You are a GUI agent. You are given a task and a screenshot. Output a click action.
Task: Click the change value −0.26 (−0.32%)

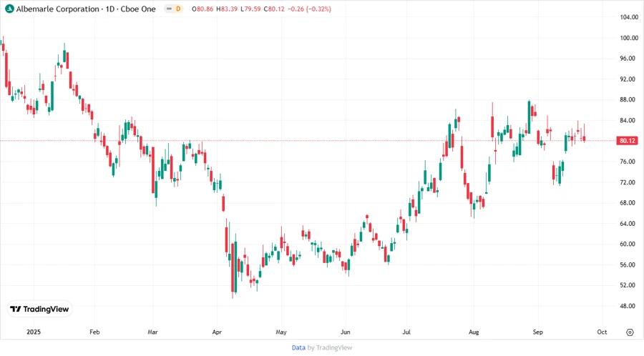pyautogui.click(x=309, y=9)
